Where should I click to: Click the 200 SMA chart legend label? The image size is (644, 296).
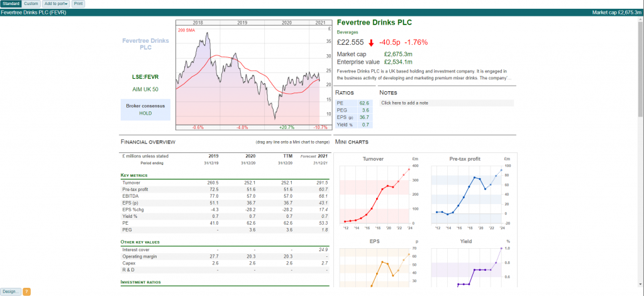186,30
